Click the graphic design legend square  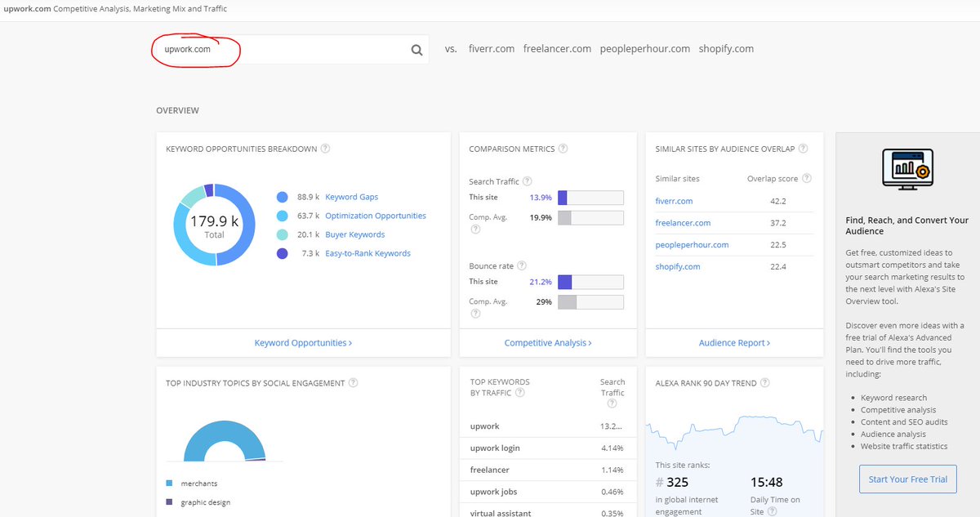(x=169, y=502)
